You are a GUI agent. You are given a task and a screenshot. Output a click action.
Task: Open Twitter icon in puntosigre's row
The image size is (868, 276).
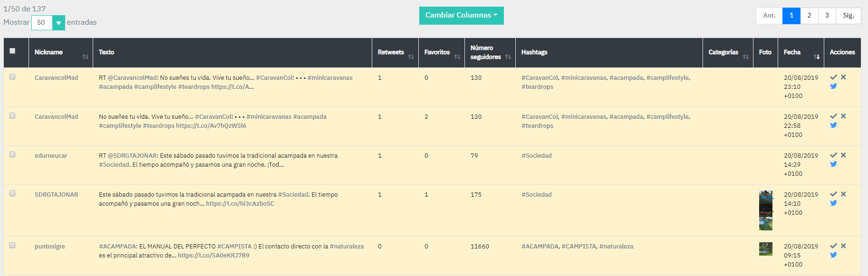point(833,255)
